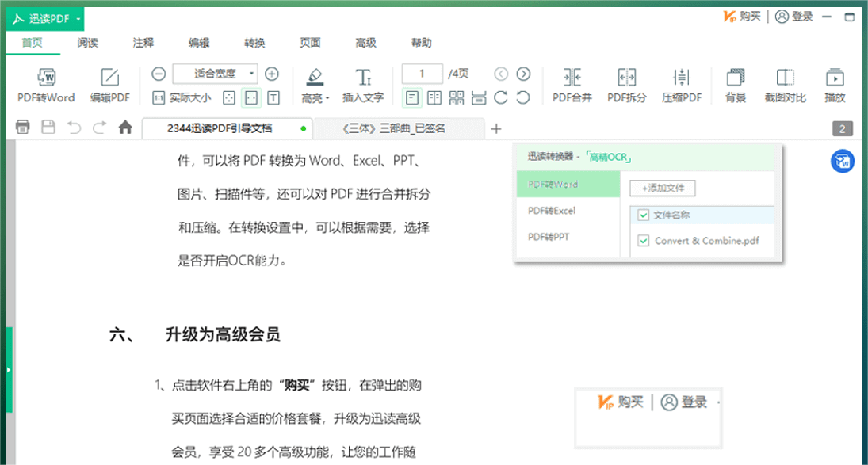
Task: Redo the last action
Action: click(99, 128)
